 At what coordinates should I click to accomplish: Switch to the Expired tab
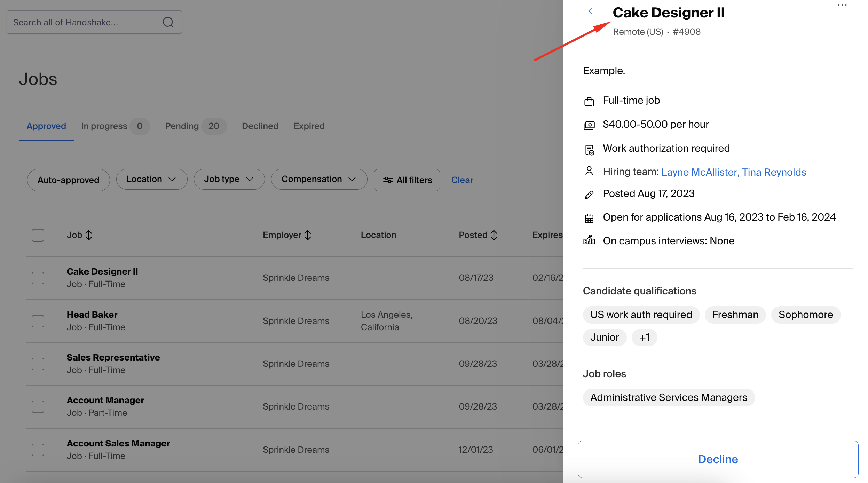(309, 126)
